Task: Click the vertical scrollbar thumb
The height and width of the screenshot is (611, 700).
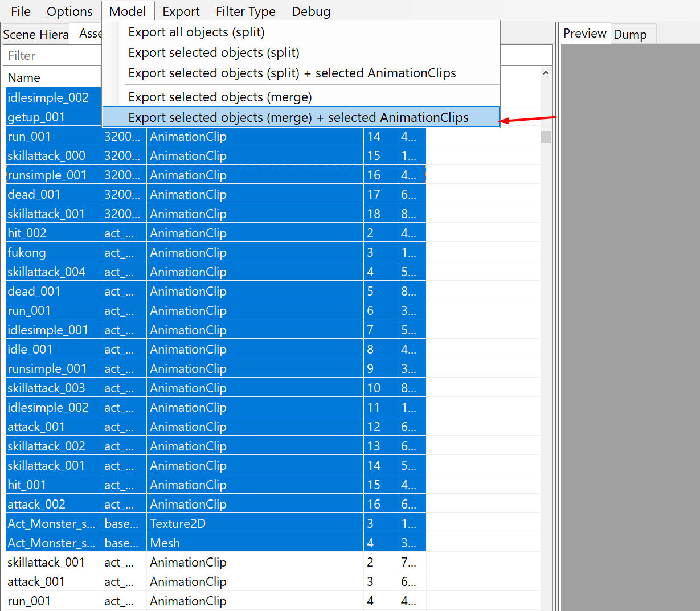Action: [546, 137]
